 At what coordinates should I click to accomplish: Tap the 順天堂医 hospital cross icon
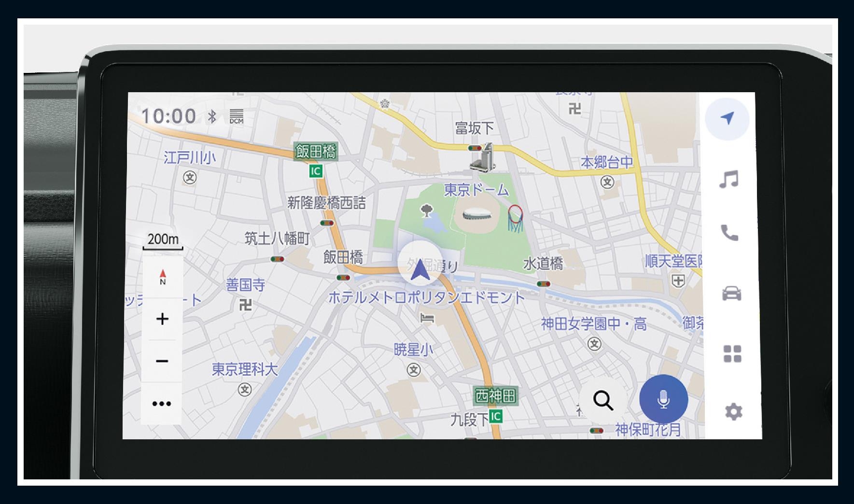[x=679, y=281]
